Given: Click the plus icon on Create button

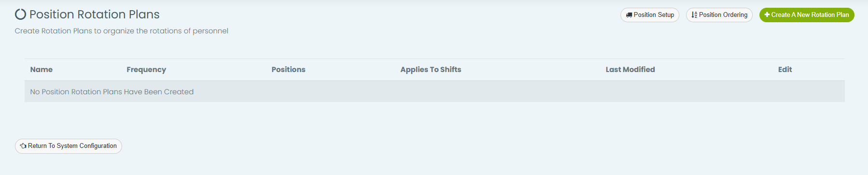Looking at the screenshot, I should [767, 15].
